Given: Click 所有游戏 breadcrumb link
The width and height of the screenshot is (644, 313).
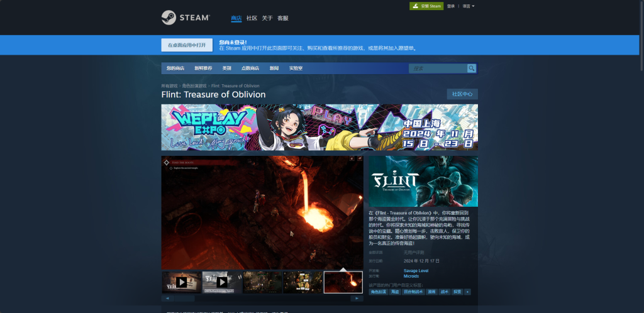Looking at the screenshot, I should tap(169, 85).
